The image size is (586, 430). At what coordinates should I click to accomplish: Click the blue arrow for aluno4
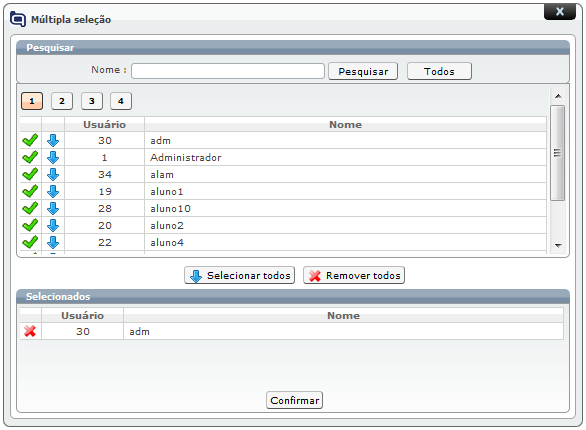[x=53, y=242]
